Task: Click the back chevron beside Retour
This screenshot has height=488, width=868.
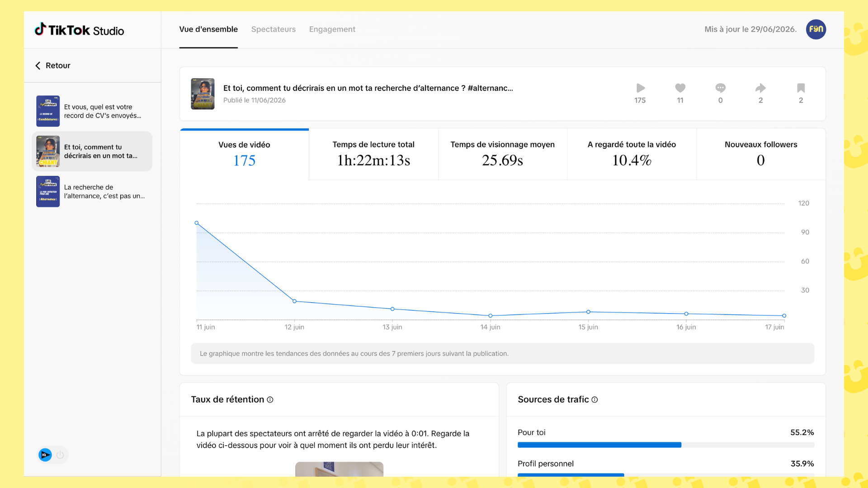Action: [x=38, y=66]
